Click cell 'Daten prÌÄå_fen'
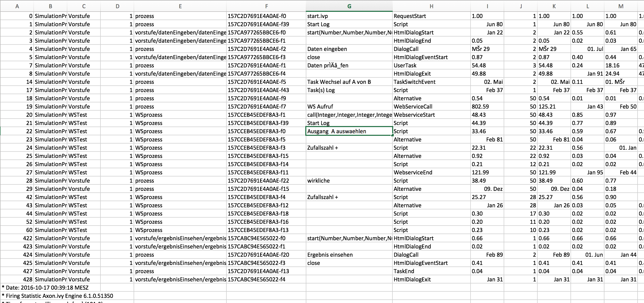The height and width of the screenshot is (303, 644). point(349,65)
